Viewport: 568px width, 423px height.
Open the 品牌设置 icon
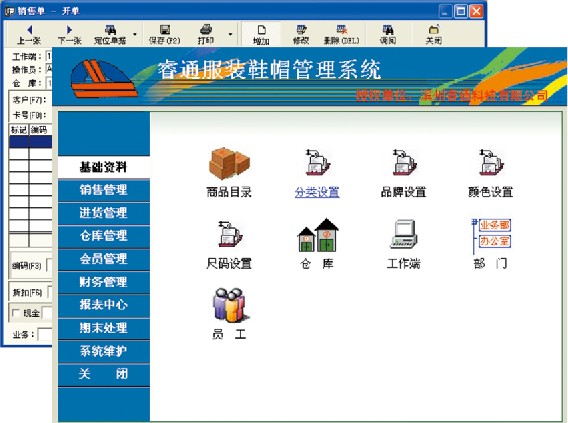[404, 163]
